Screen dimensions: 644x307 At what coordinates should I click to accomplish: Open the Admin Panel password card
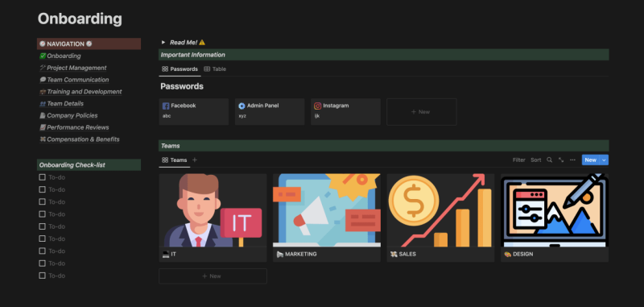tap(270, 112)
